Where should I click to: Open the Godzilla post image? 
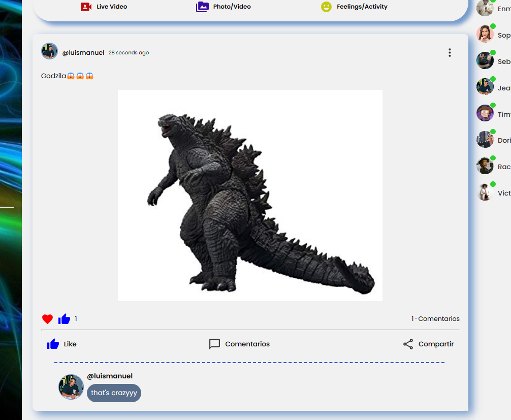tap(250, 196)
